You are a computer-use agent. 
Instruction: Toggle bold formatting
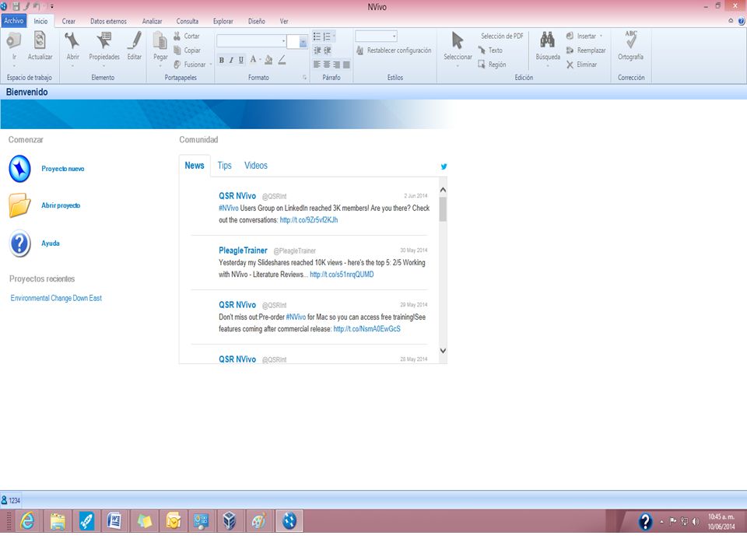(x=222, y=60)
